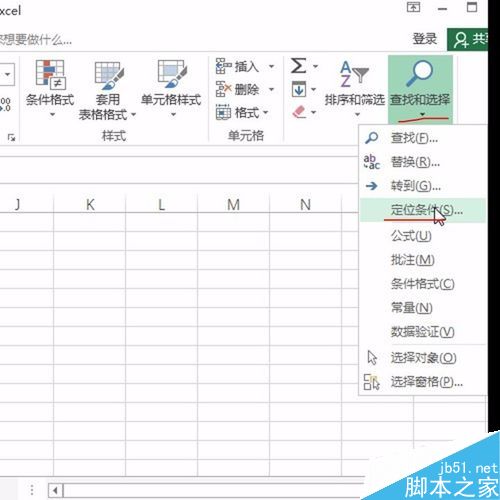
Task: Choose Select Objects 选择对象(O) entry
Action: click(x=422, y=358)
